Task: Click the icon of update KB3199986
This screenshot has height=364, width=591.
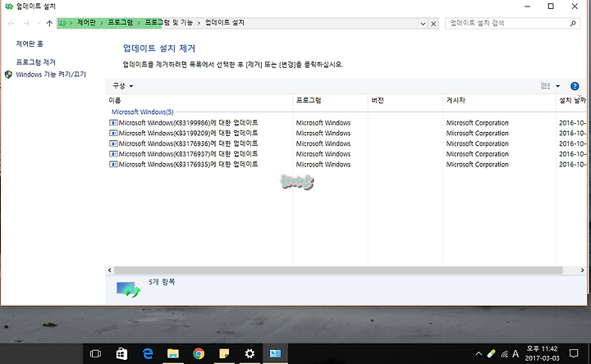Action: [x=113, y=123]
